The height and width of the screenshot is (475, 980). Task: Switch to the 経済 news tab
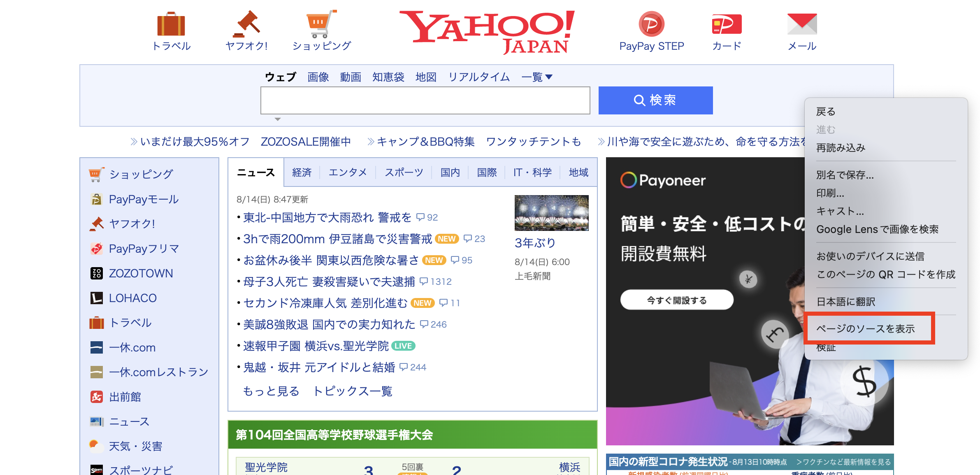302,172
